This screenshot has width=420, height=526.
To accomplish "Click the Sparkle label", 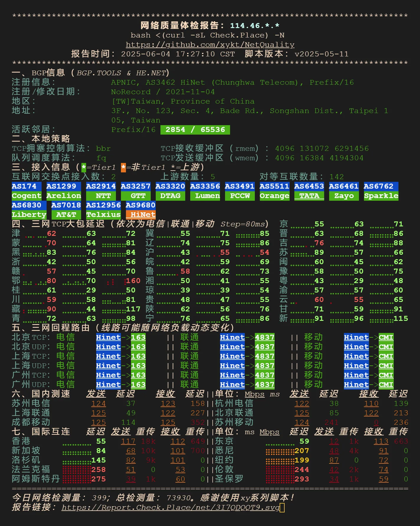I will (x=381, y=196).
